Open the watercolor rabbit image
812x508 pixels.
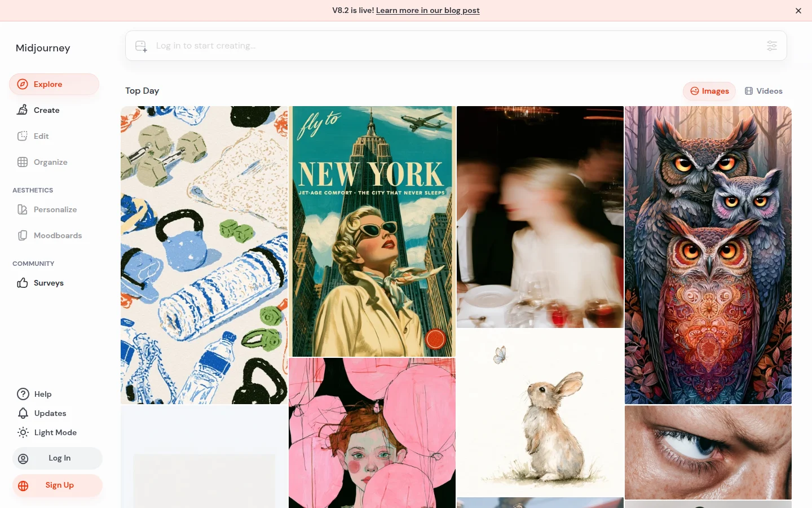point(540,413)
